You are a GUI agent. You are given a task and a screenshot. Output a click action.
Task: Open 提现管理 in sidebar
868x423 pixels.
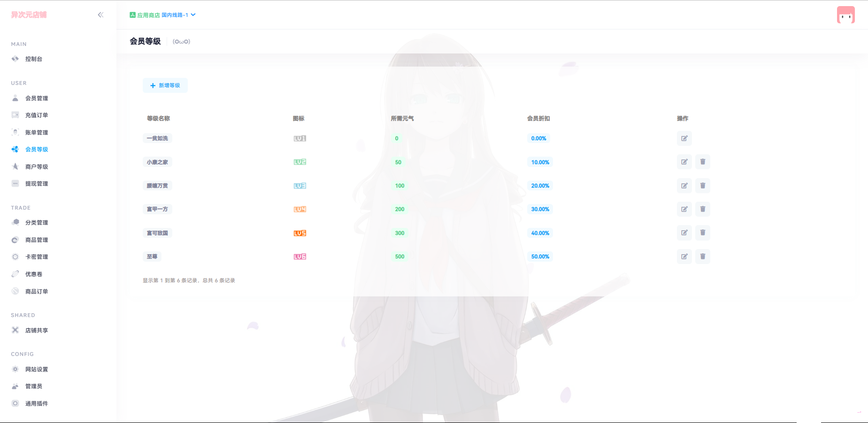(37, 184)
